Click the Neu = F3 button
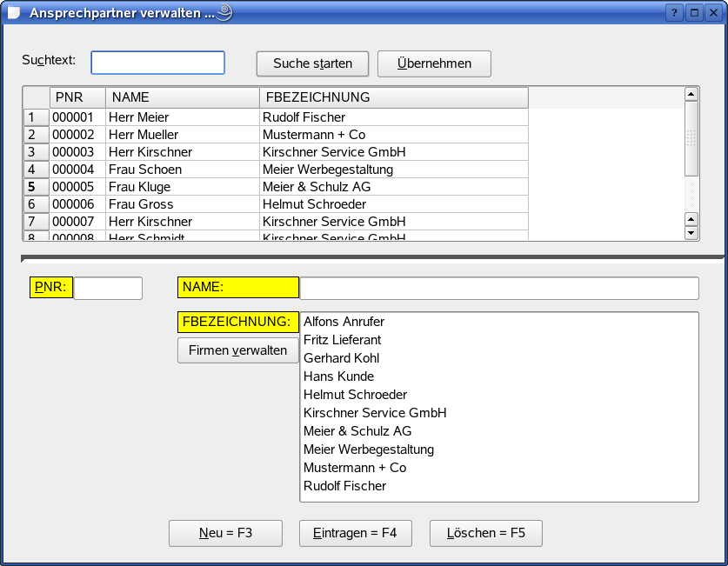 click(225, 533)
